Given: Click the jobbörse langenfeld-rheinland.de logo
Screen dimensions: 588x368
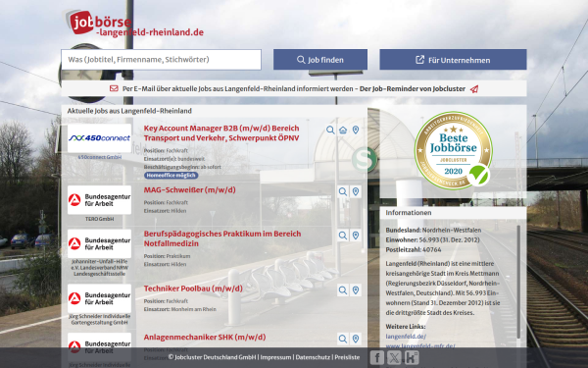Looking at the screenshot, I should coord(134,24).
